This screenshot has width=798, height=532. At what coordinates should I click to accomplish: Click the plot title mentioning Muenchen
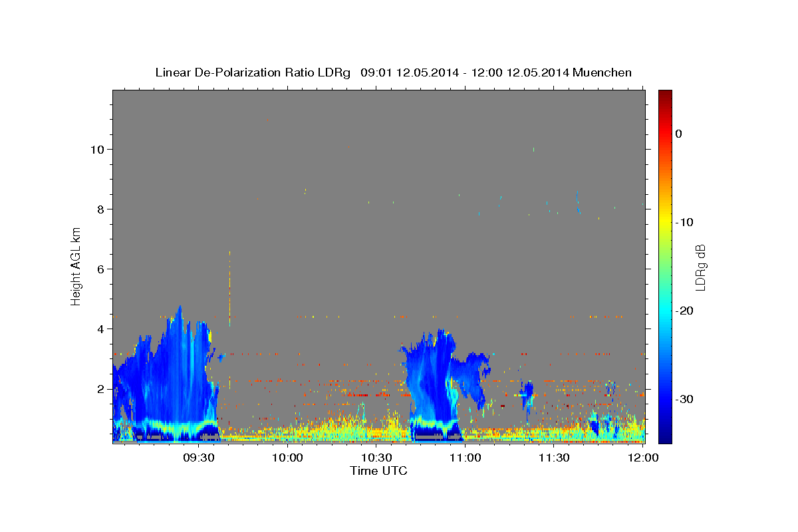tap(393, 72)
